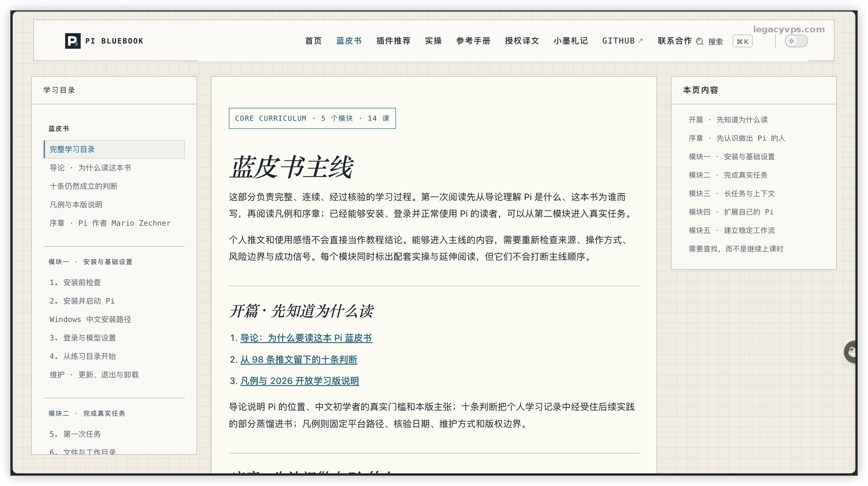Jump to 需要查找，而不是继续上课时
This screenshot has width=868, height=486.
(736, 249)
